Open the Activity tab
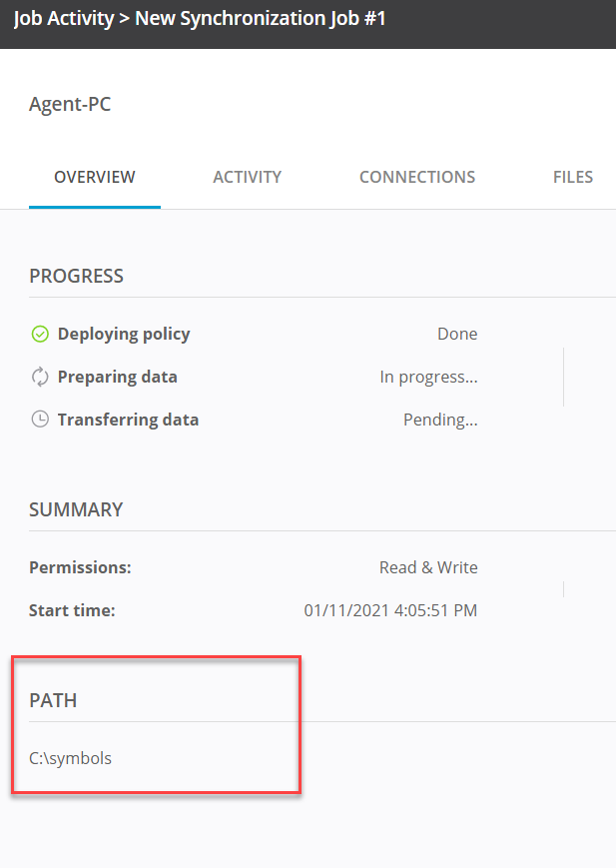The image size is (616, 868). pos(247,178)
